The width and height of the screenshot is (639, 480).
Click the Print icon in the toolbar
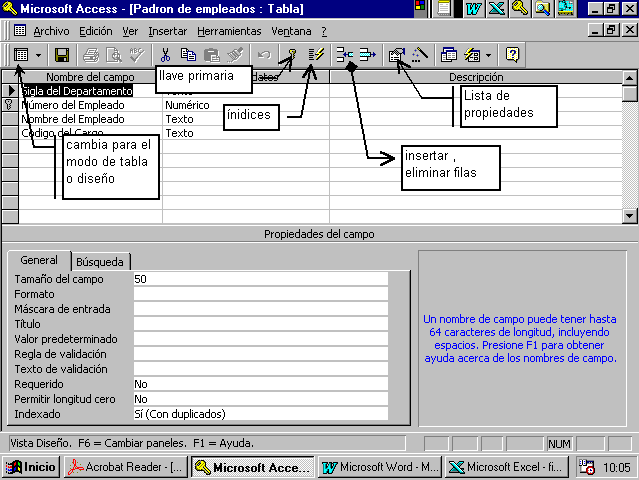pyautogui.click(x=91, y=55)
